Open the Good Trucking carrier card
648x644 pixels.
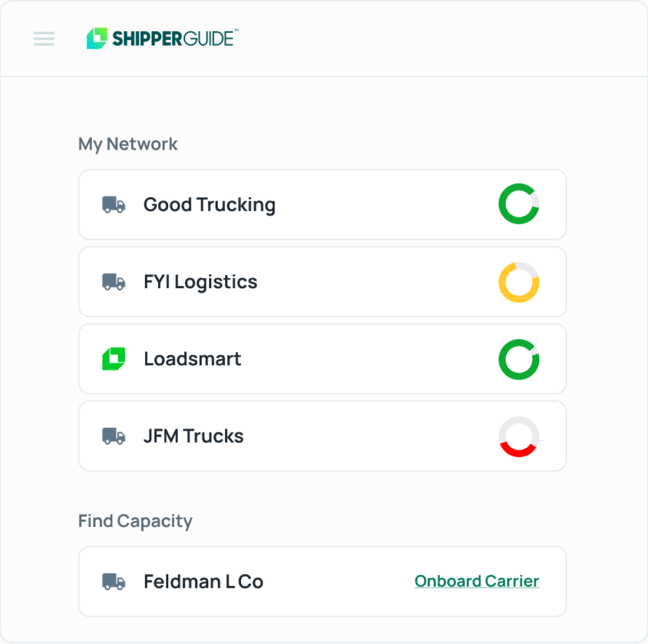(322, 205)
